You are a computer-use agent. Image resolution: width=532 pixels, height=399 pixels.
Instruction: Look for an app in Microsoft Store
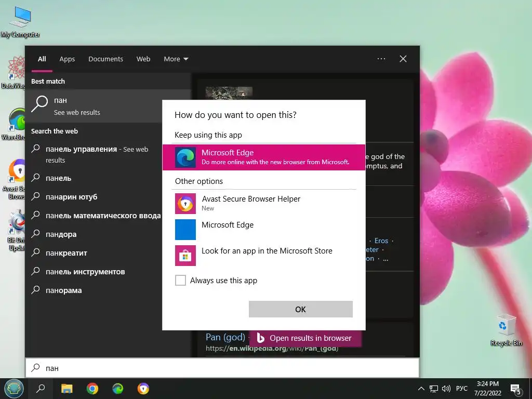(x=263, y=256)
